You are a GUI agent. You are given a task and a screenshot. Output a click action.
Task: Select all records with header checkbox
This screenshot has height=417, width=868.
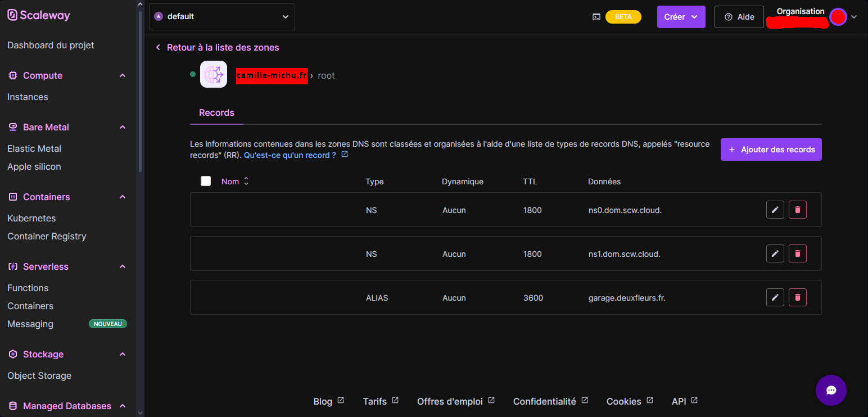pyautogui.click(x=206, y=181)
